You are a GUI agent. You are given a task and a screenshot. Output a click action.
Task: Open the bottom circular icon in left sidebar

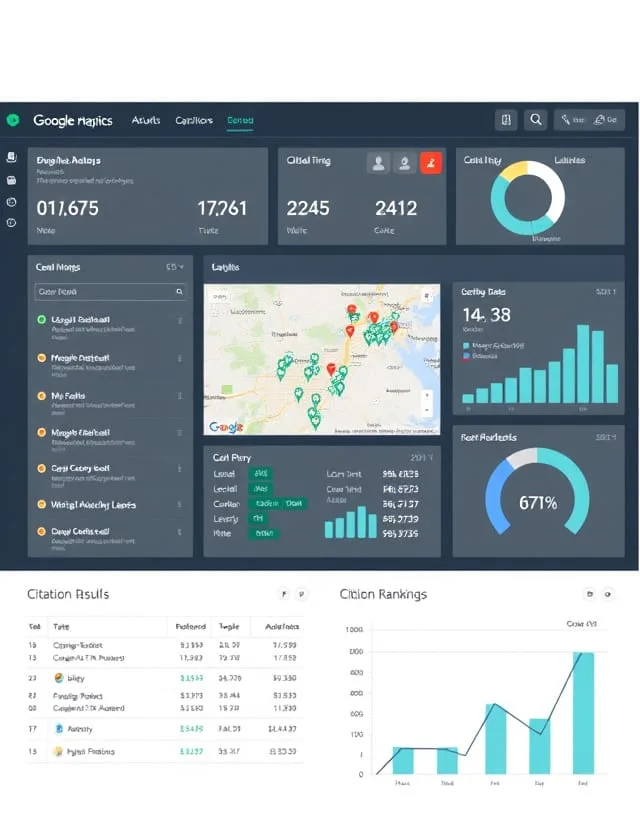click(11, 223)
